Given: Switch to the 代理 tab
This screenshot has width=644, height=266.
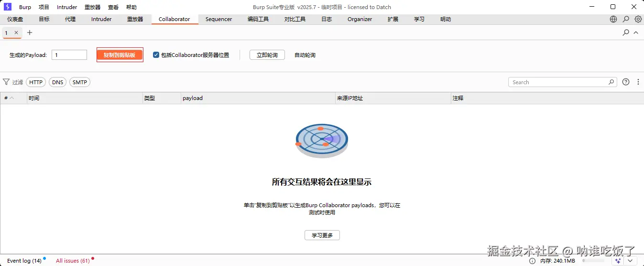Looking at the screenshot, I should [x=70, y=19].
